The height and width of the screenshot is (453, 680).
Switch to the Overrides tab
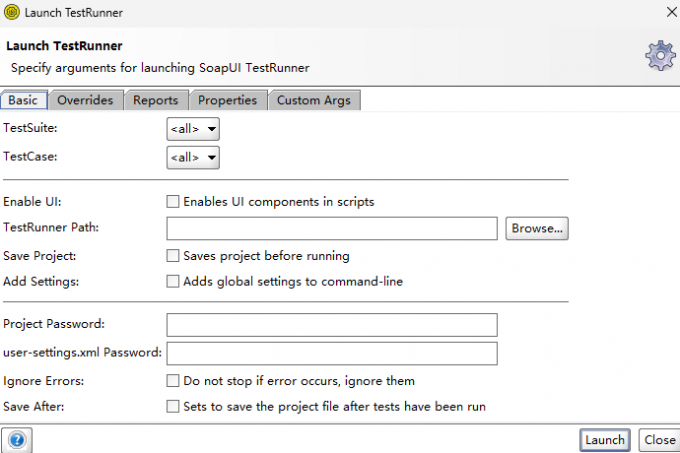85,100
